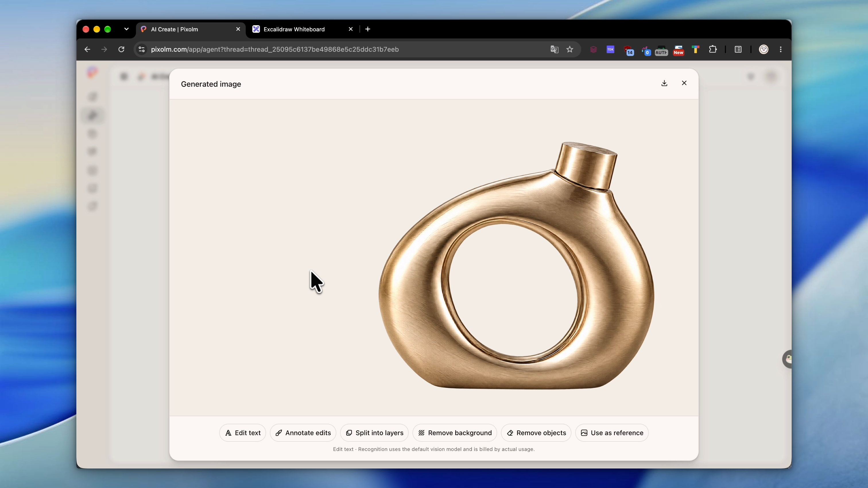The width and height of the screenshot is (868, 488).
Task: Open the extension labeled New
Action: (x=678, y=50)
